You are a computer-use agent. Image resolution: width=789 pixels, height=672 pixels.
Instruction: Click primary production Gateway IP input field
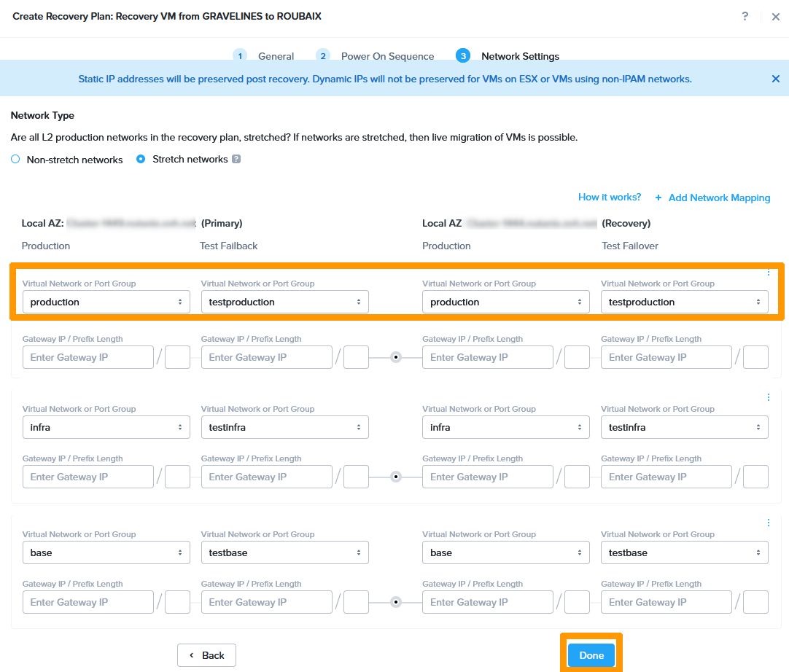88,357
